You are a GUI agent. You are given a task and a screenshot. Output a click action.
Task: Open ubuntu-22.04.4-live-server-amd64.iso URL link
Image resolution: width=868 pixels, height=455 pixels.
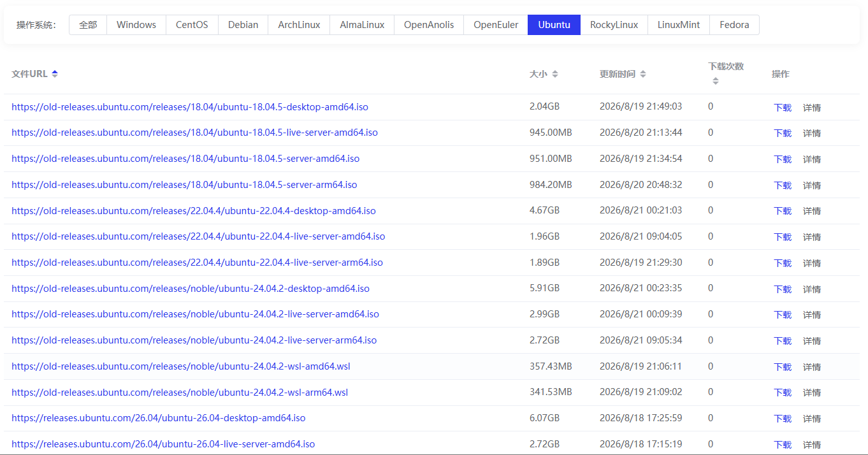[x=198, y=236]
